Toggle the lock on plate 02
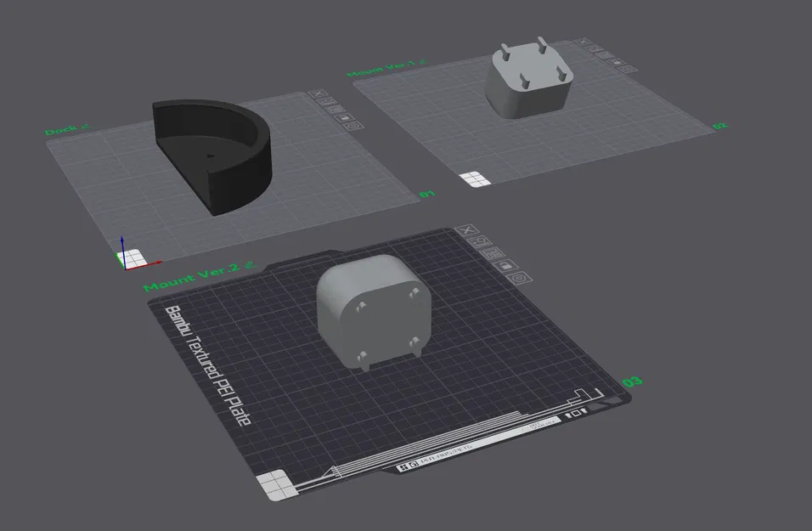This screenshot has width=812, height=531. click(x=616, y=62)
